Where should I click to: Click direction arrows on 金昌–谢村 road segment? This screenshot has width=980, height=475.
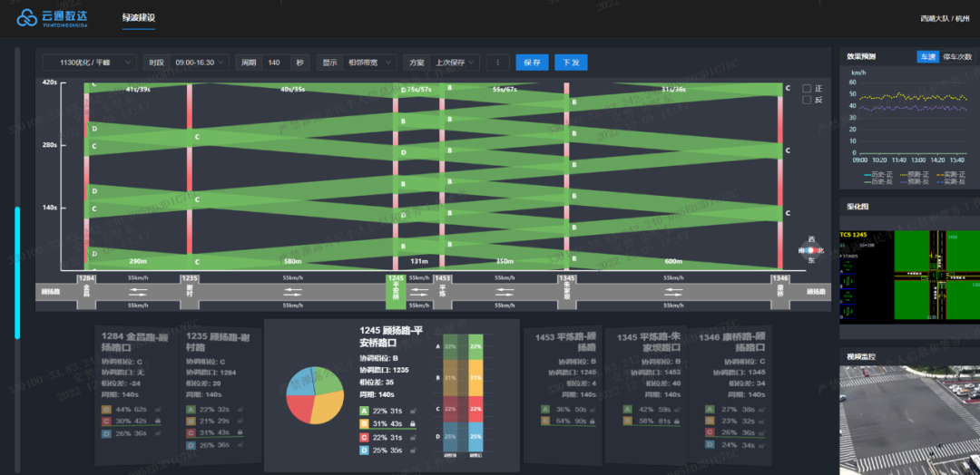[x=138, y=292]
